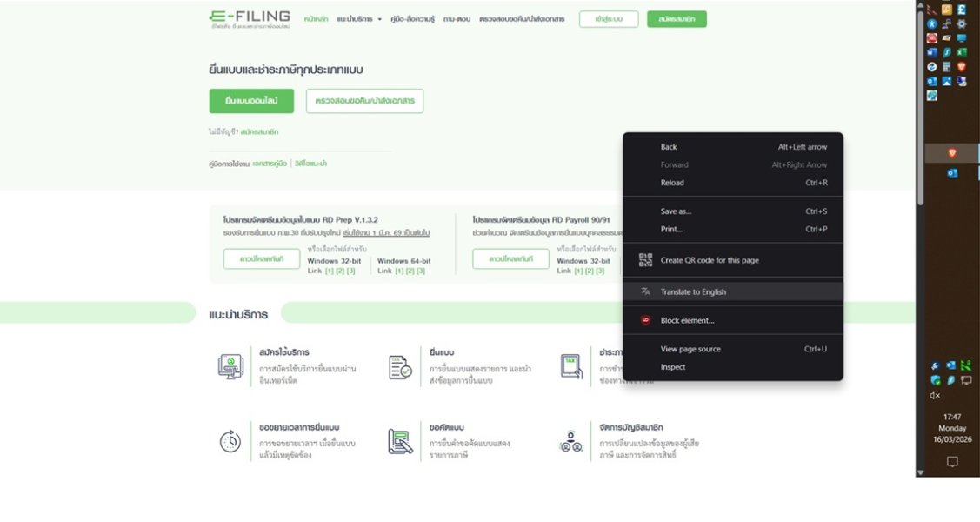
Task: Click the green สมัครสมาชิก button in header
Action: coord(677,19)
